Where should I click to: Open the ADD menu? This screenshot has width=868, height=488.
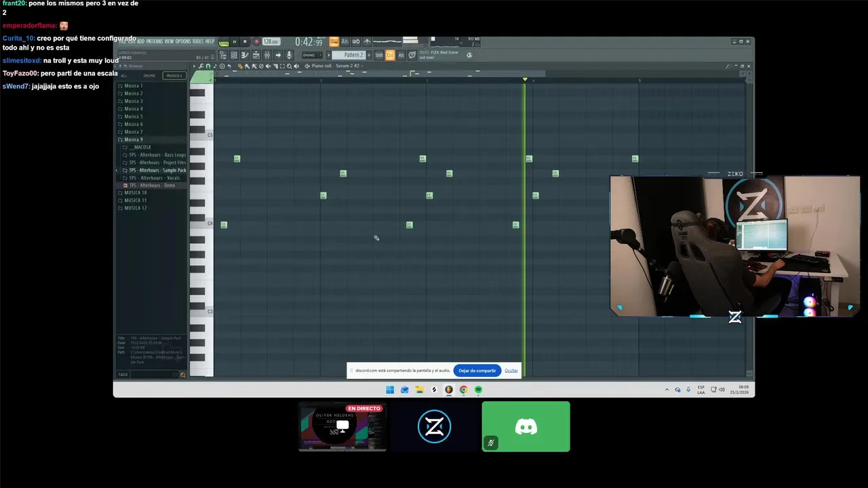click(140, 41)
